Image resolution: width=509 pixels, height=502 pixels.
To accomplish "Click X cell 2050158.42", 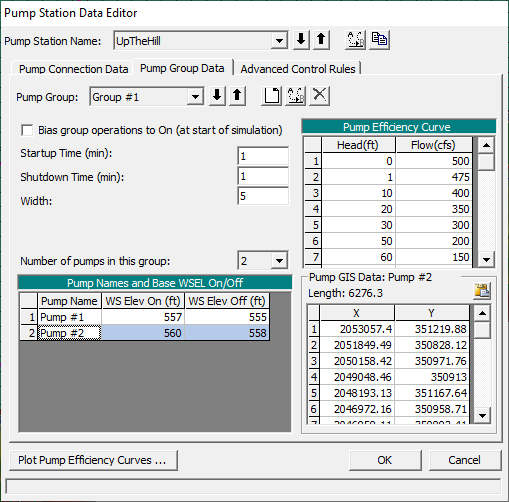I will click(x=357, y=361).
